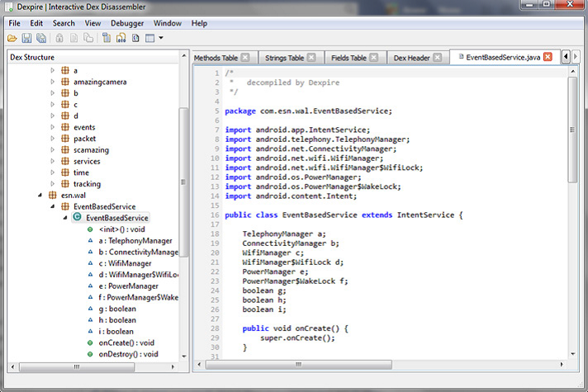Click the save all multiple disks icon
The image size is (588, 392).
click(40, 38)
